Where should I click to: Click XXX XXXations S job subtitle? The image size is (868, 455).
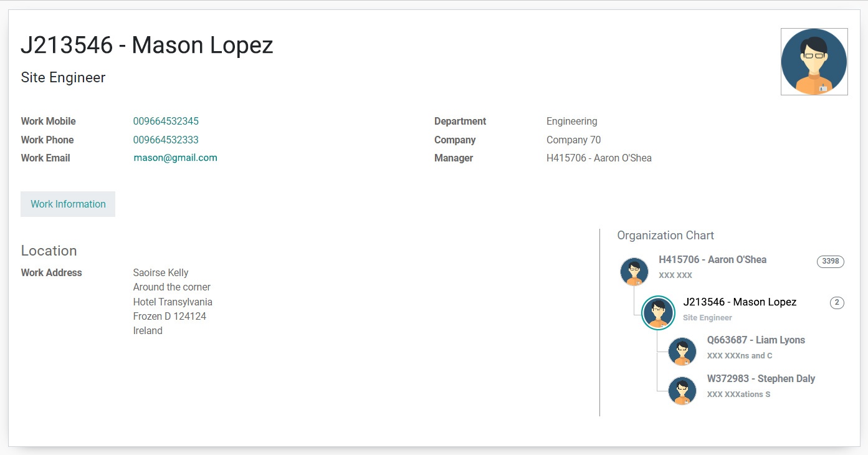[x=738, y=394]
